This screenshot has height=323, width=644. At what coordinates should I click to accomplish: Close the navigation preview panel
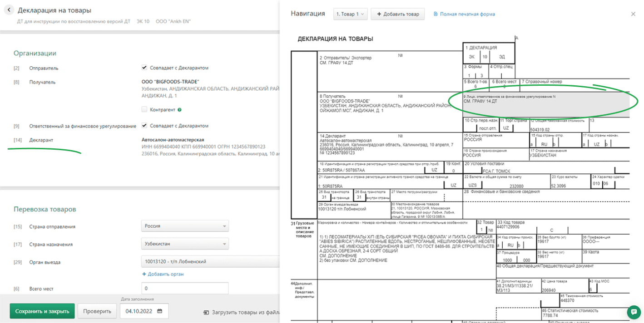click(633, 14)
